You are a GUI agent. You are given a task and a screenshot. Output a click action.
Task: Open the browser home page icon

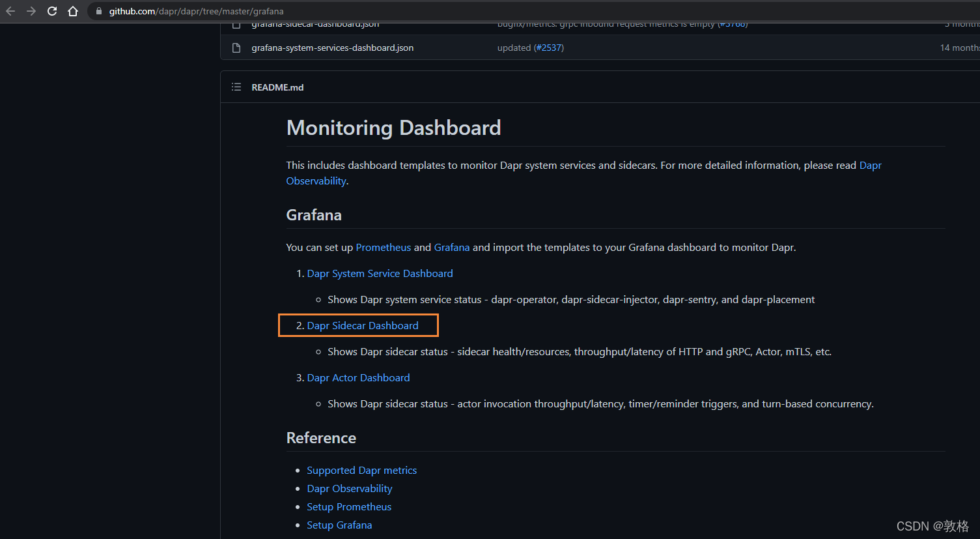pos(72,10)
